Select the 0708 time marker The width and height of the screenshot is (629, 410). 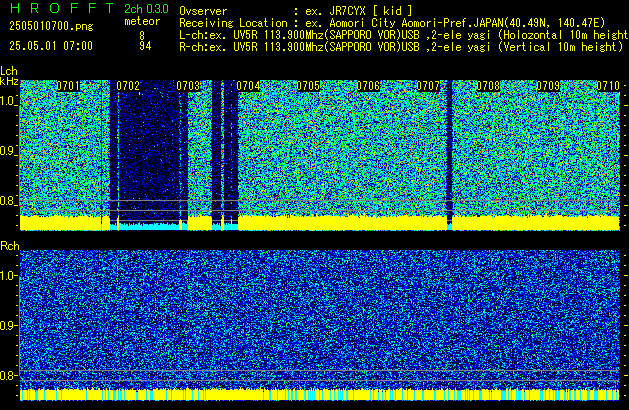click(x=488, y=86)
